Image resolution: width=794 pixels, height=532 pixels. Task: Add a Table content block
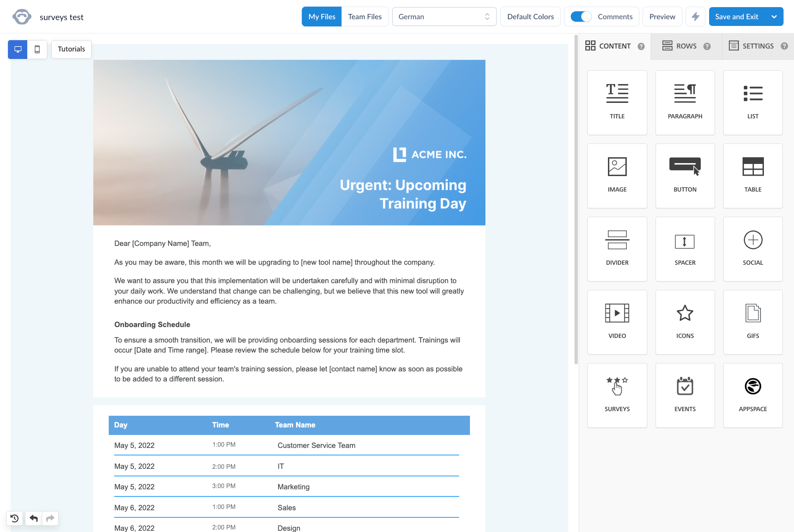click(753, 176)
